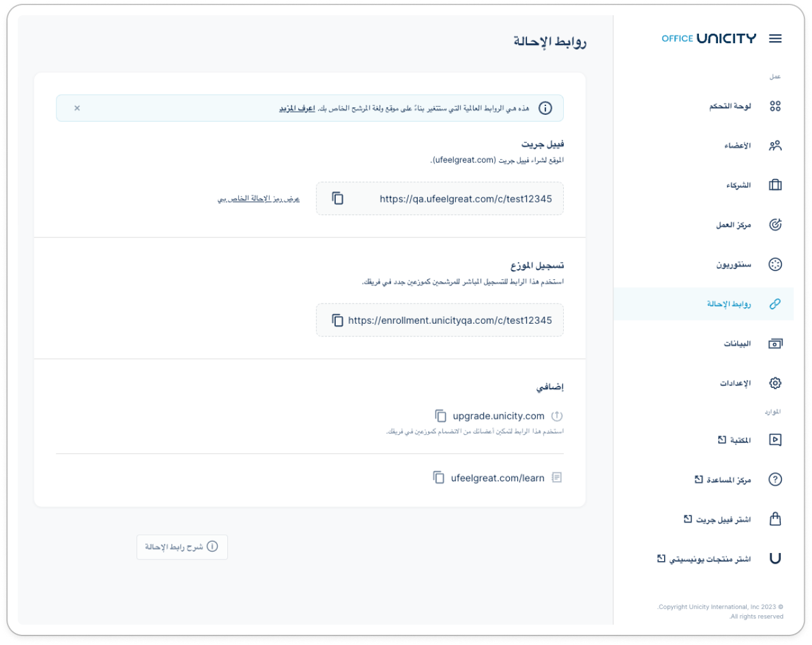Copy the ufeelgreat.com/learn link
Viewport: 812px width, 645px height.
pos(439,477)
